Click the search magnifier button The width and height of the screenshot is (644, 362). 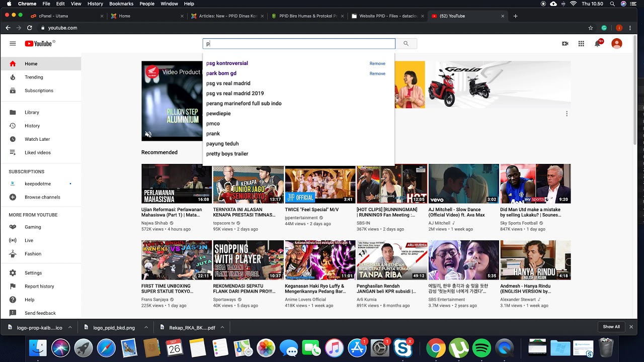tap(406, 44)
